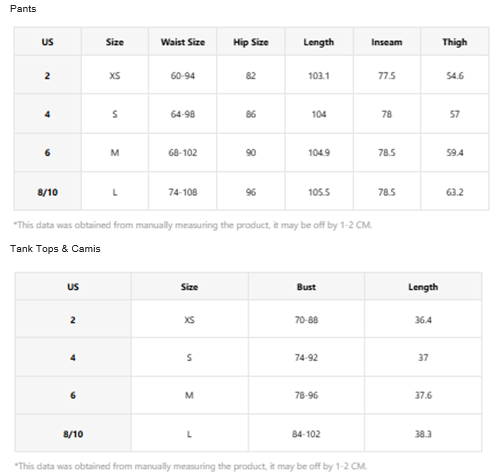501x474 pixels.
Task: Select bust value 84-102
Action: [x=306, y=434]
